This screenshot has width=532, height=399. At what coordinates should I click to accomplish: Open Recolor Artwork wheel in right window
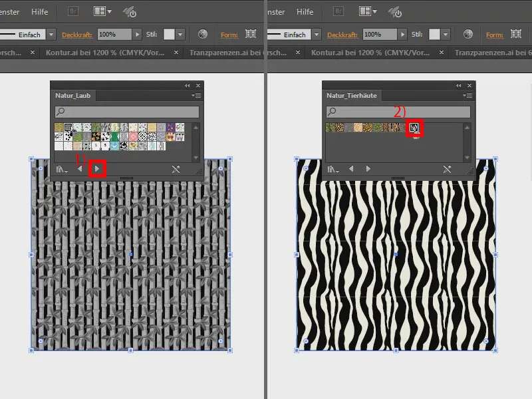(x=468, y=35)
